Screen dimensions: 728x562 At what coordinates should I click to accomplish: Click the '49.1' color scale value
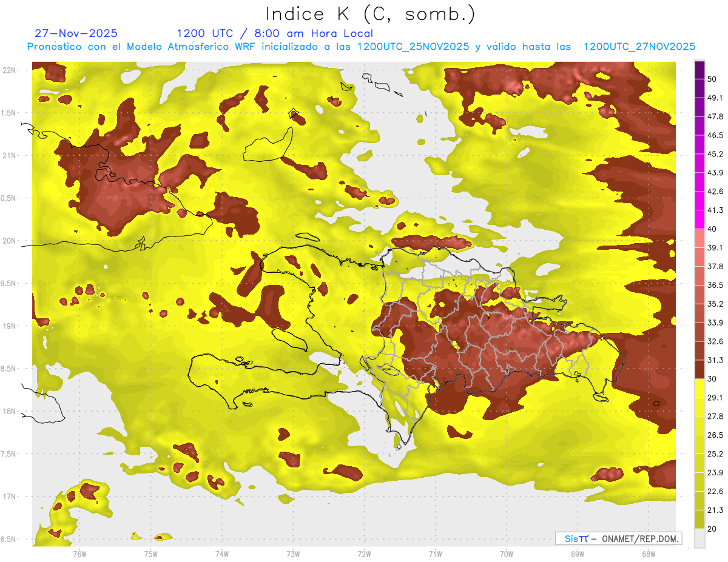tap(715, 98)
